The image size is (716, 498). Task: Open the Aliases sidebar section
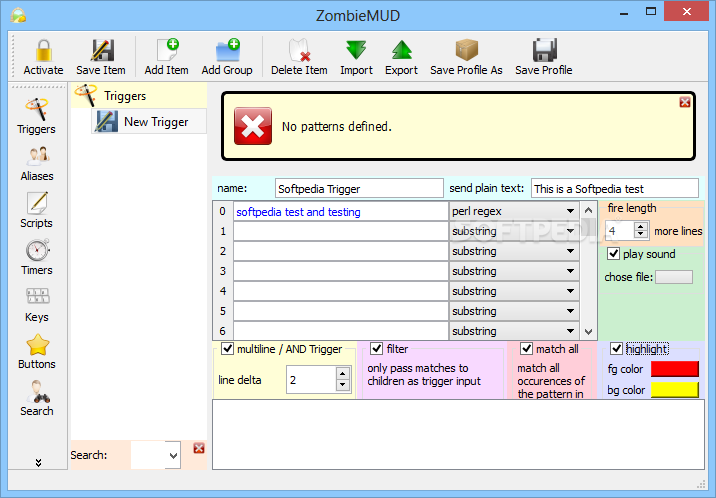click(37, 164)
